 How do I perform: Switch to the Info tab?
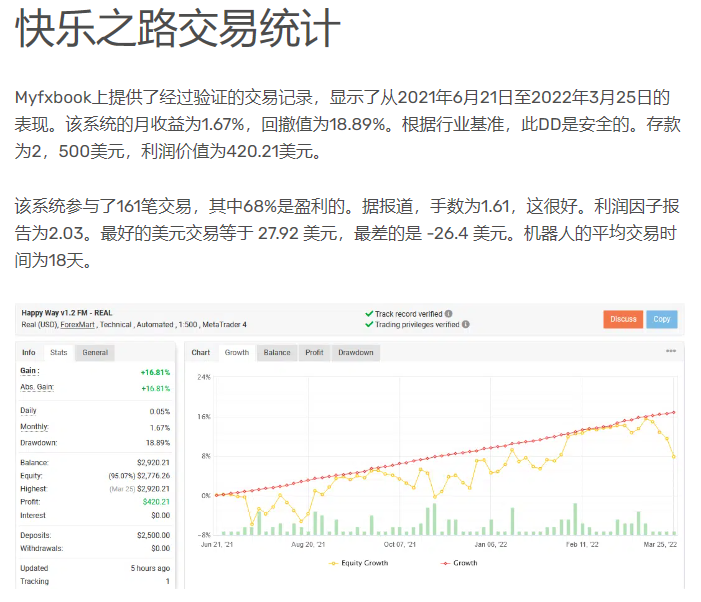coord(29,353)
